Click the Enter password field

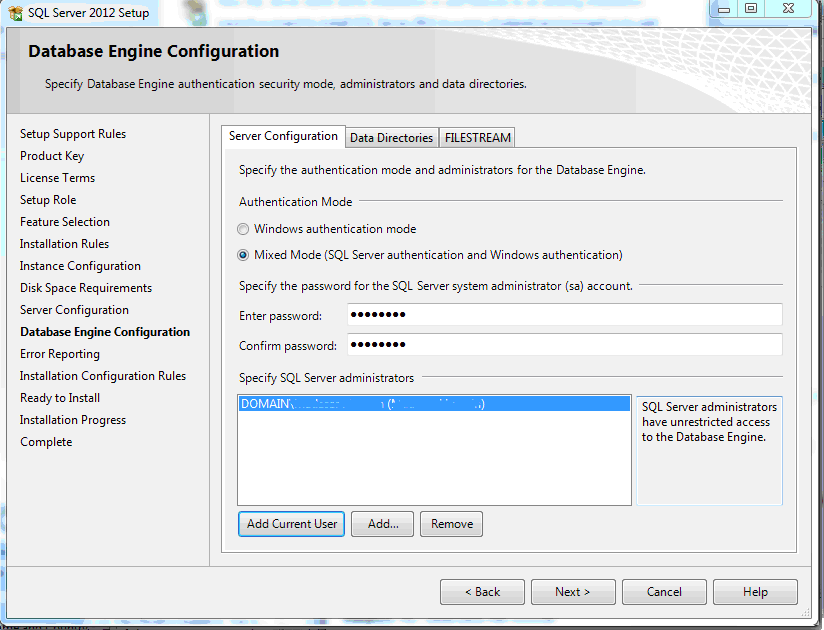coord(564,316)
